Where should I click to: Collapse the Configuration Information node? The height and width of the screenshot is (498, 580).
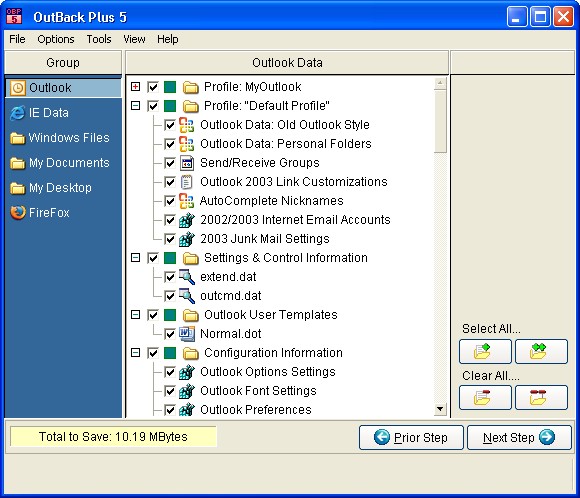point(136,353)
